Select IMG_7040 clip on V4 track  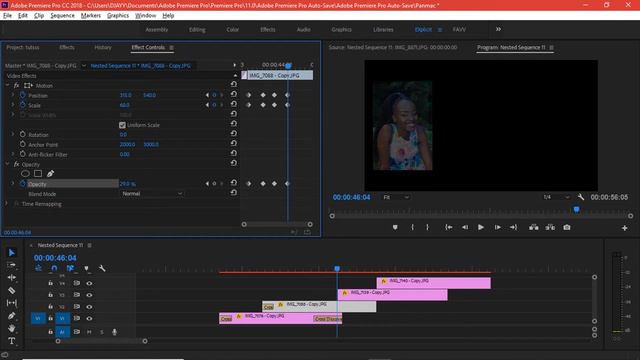(433, 283)
